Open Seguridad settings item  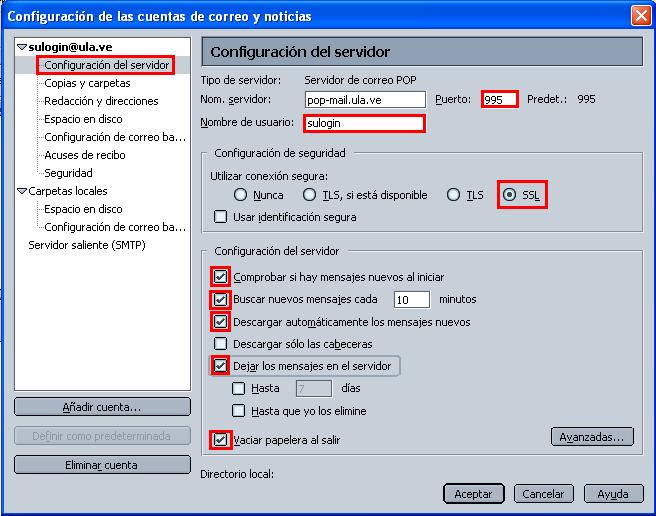(68, 173)
